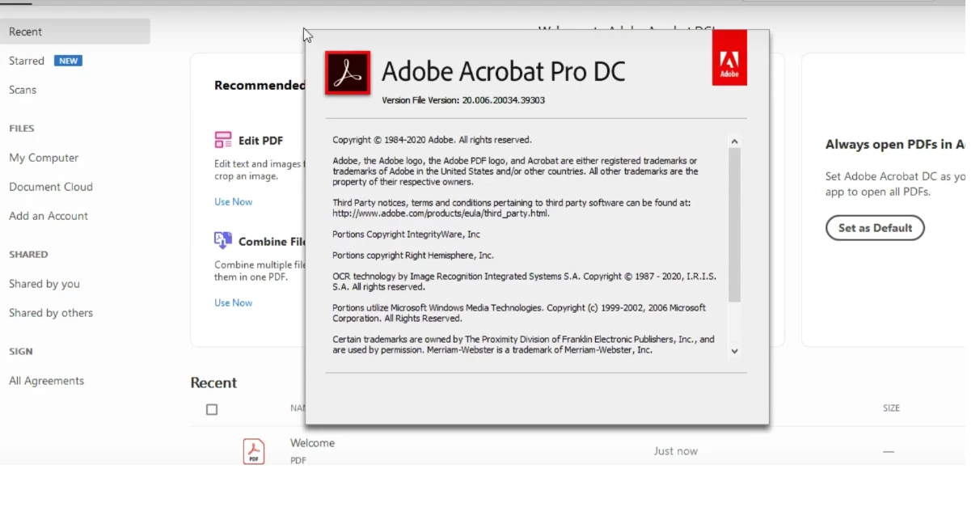Click Use Now under Edit PDF
Screen dimensions: 980x524
tap(233, 202)
